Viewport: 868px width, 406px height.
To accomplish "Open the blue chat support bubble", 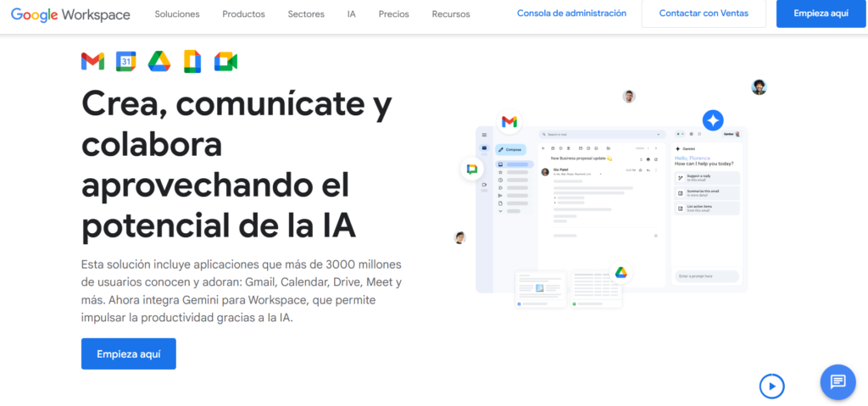I will pos(837,382).
